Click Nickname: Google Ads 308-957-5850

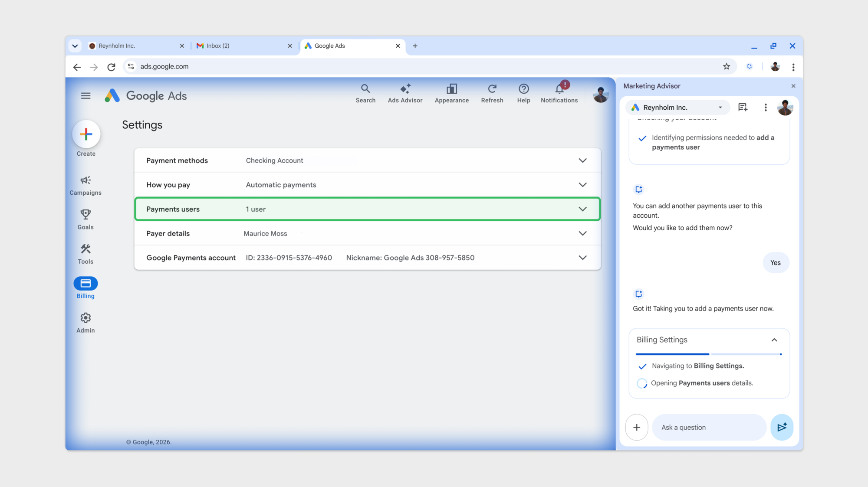410,258
